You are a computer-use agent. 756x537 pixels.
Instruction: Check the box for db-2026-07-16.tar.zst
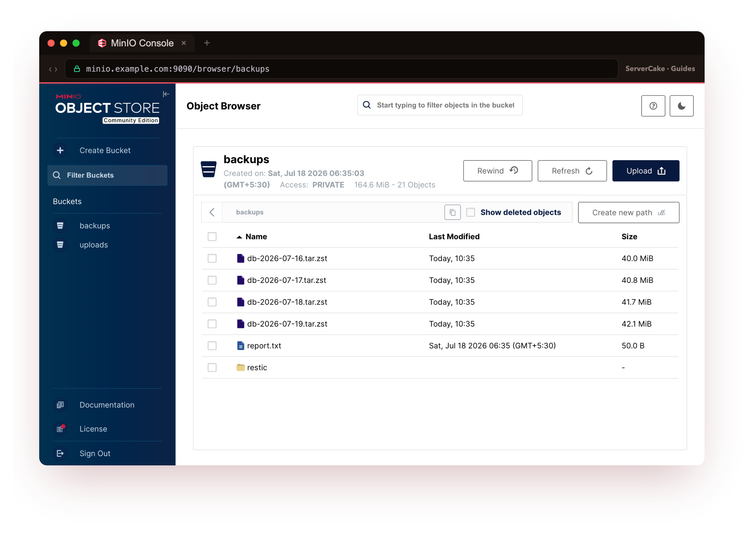click(212, 259)
